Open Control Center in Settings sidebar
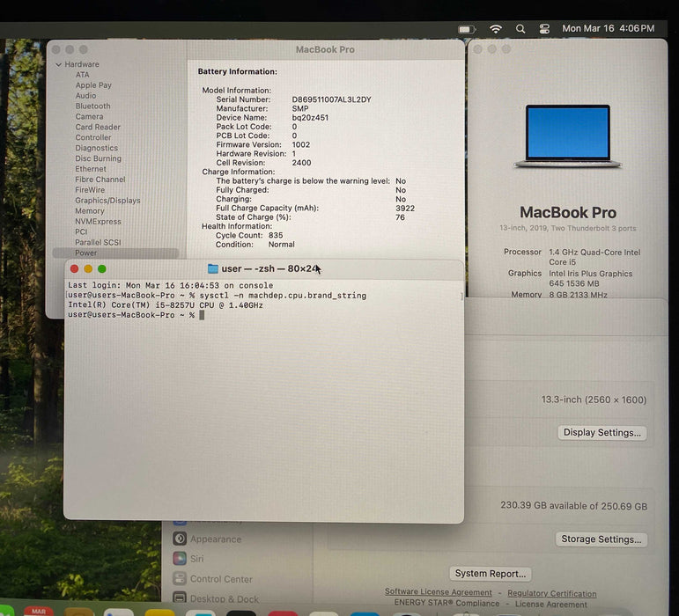Viewport: 679px width, 616px height. 212,579
